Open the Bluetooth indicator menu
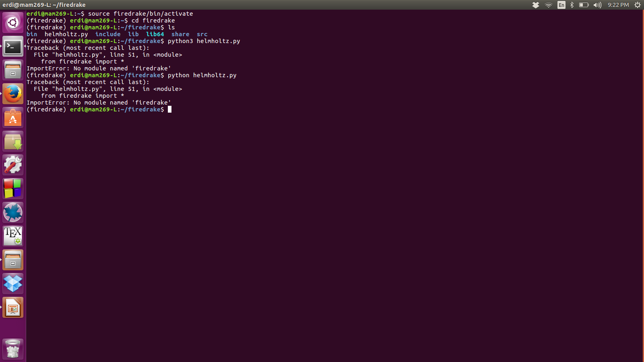 572,5
